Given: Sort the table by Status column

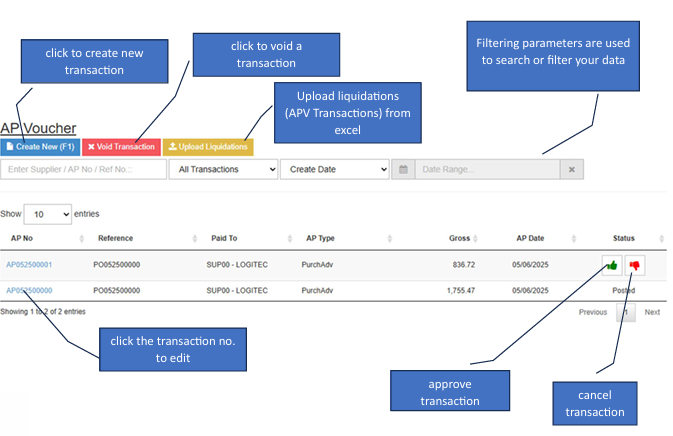Looking at the screenshot, I should (x=623, y=239).
